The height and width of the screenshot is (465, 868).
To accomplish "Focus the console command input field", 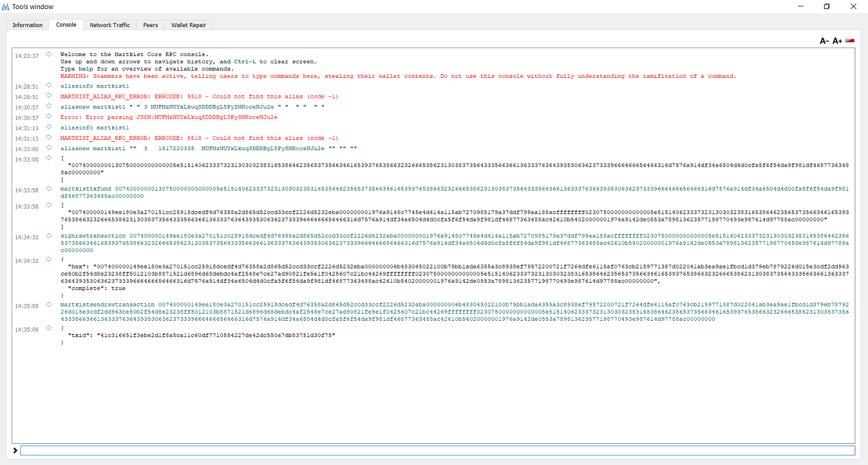I will coord(438,451).
